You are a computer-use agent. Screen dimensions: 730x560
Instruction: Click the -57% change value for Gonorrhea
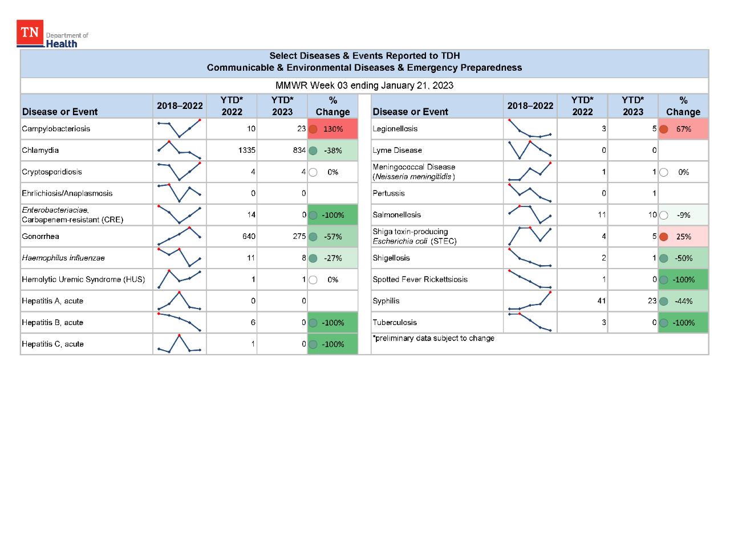click(x=333, y=237)
